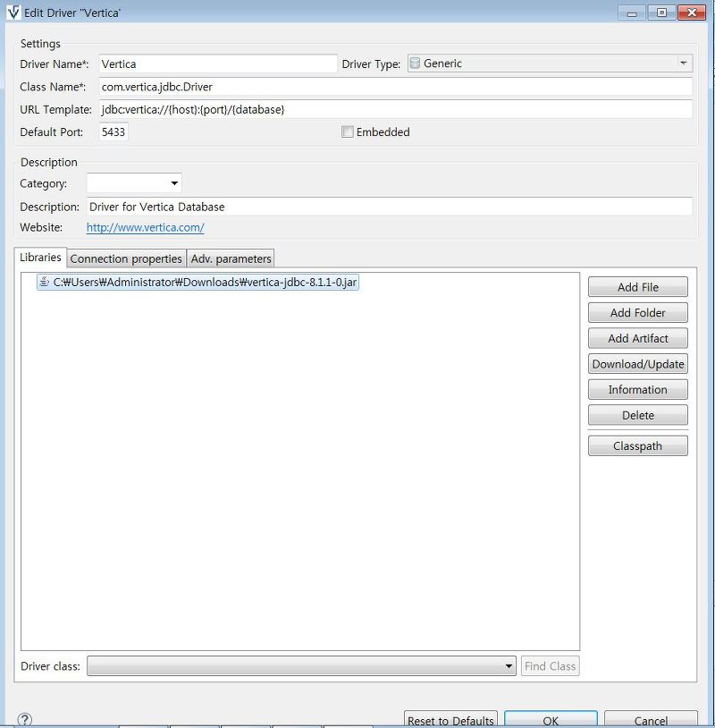Click the Vertica logo icon in title bar

pyautogui.click(x=14, y=13)
